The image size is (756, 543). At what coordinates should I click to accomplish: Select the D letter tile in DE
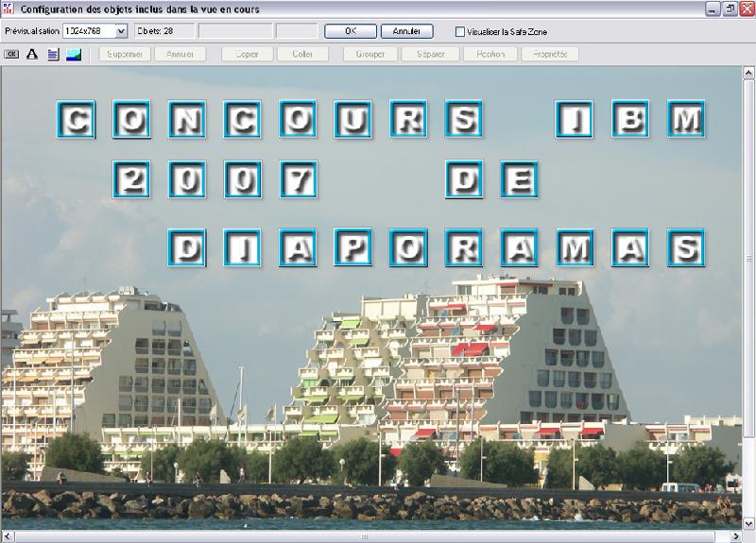coord(464,179)
